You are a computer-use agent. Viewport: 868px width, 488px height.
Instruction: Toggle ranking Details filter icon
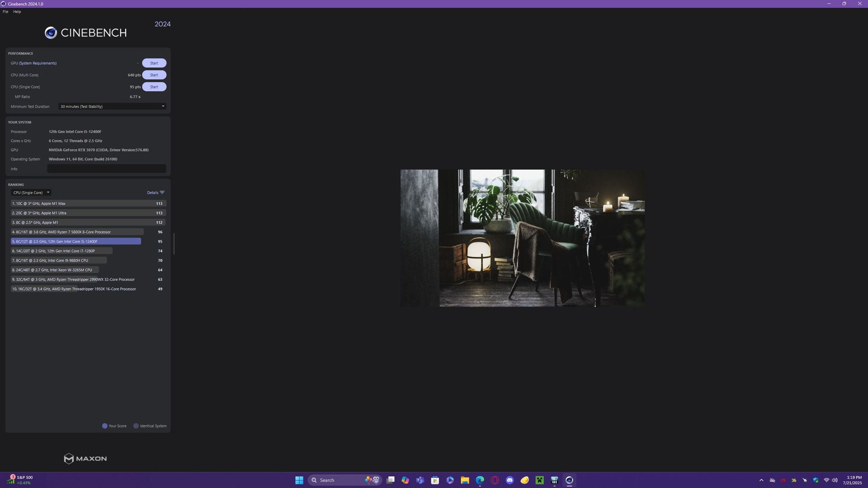click(162, 192)
